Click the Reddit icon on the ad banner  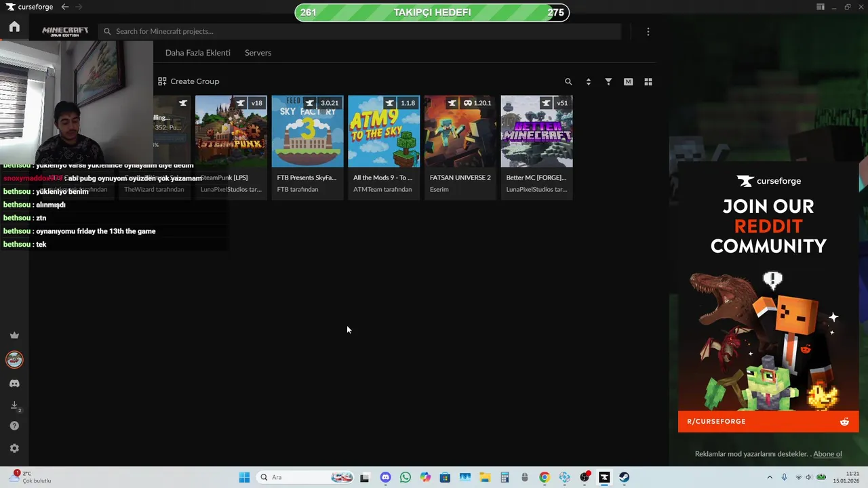(844, 422)
